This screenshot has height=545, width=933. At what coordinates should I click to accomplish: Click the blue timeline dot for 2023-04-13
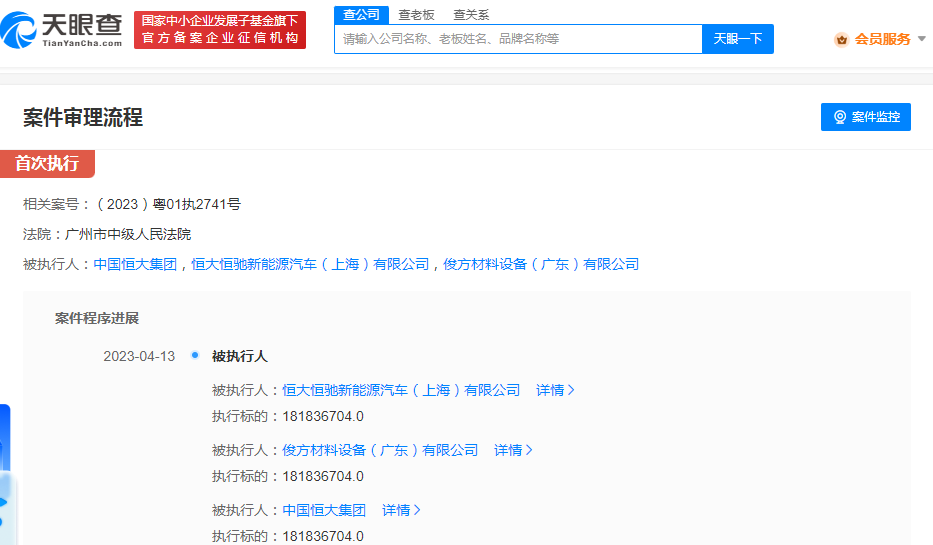coord(195,355)
